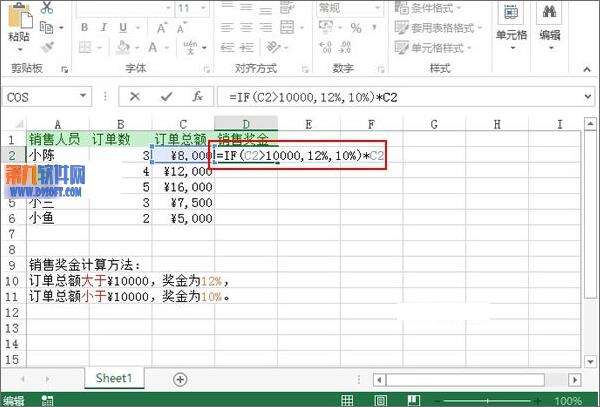Increase indent in alignment group
This screenshot has width=600, height=407.
pyautogui.click(x=246, y=48)
